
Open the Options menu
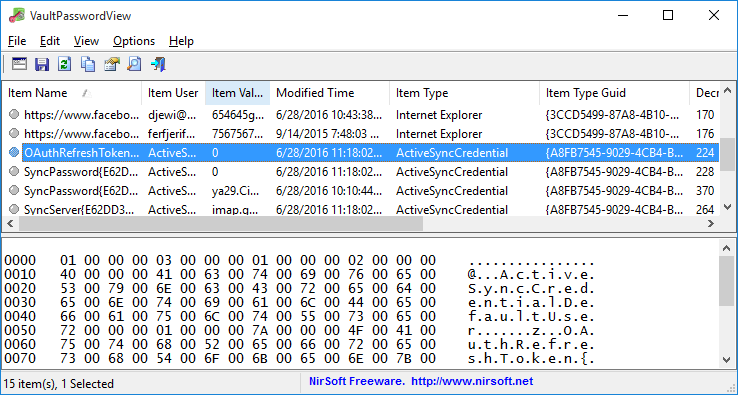point(134,41)
